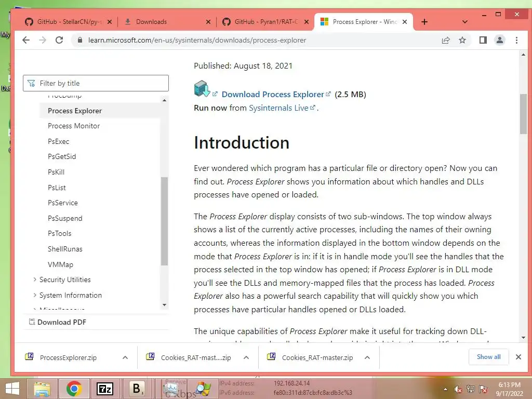The image size is (532, 399).
Task: Bookmark this page with the star icon
Action: pyautogui.click(x=462, y=40)
